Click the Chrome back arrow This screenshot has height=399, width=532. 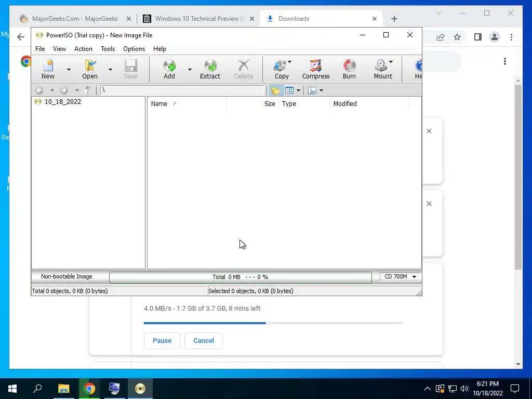click(x=21, y=37)
